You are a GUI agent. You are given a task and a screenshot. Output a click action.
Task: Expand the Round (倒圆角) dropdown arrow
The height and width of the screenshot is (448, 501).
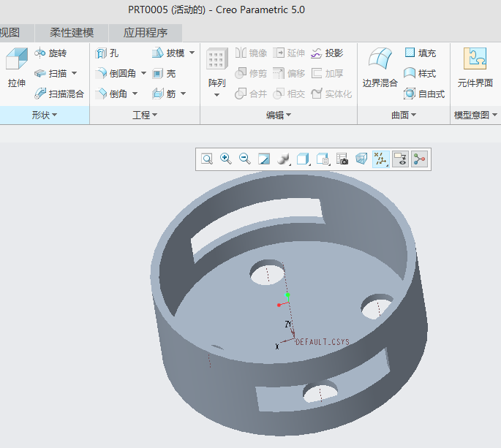[143, 73]
